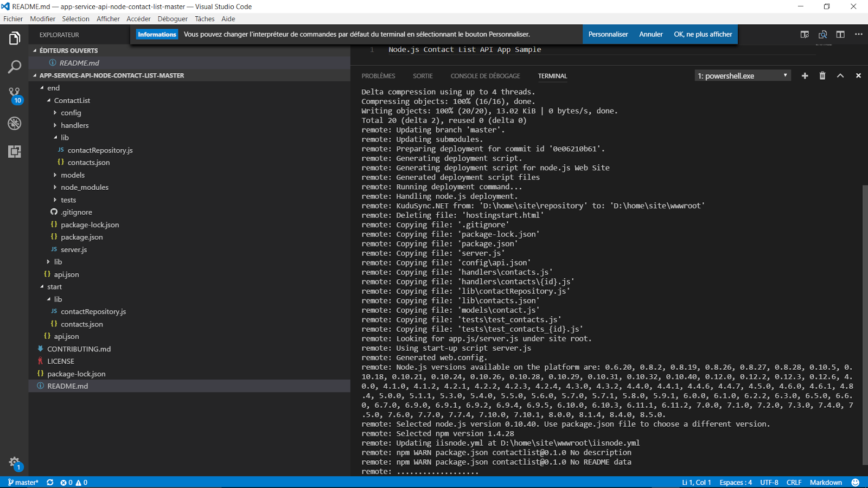
Task: Click the terminal panel vertical scrollbar
Action: 865,325
